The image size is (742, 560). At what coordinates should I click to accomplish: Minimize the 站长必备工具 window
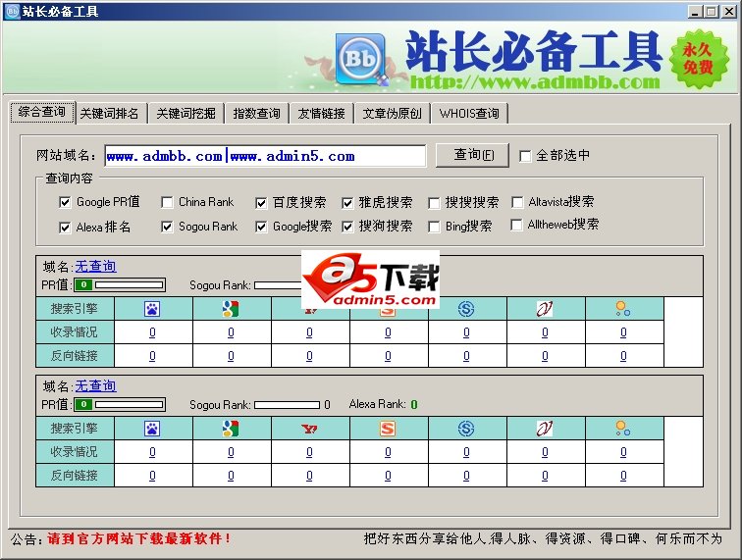coord(694,12)
